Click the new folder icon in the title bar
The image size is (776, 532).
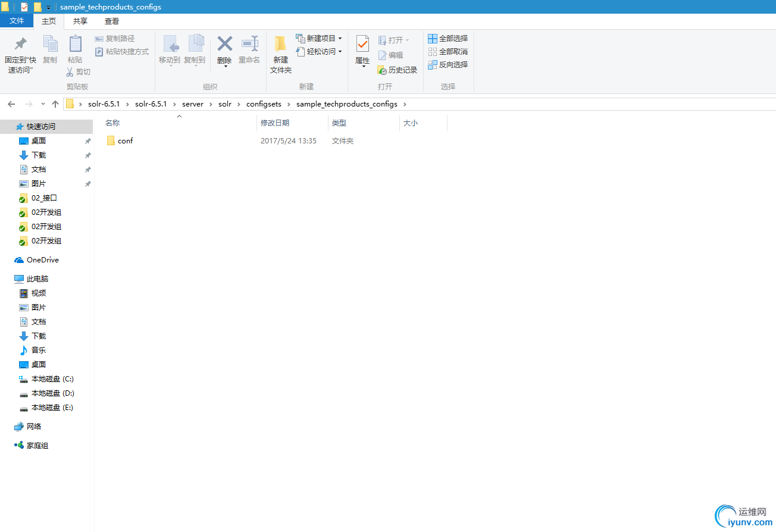(37, 7)
